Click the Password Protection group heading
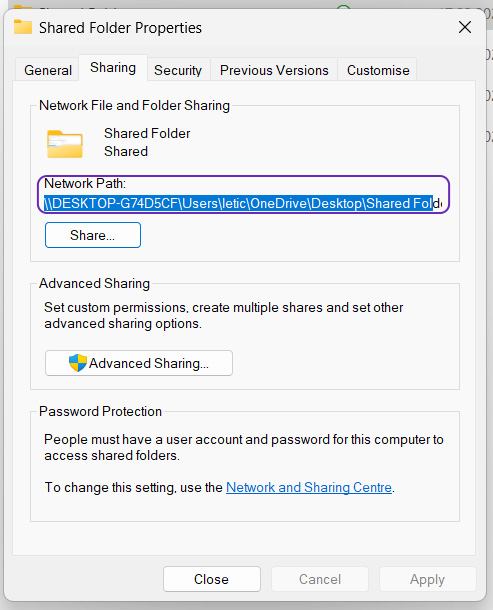493x610 pixels. click(x=100, y=412)
